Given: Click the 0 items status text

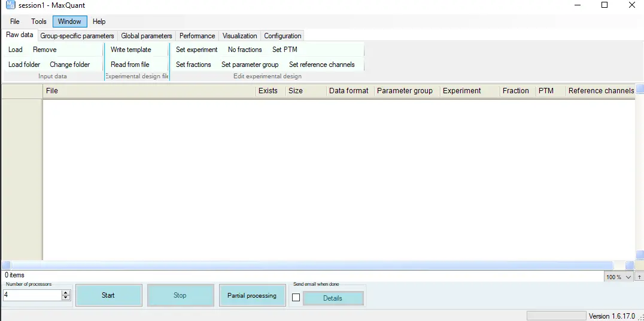Looking at the screenshot, I should pyautogui.click(x=15, y=275).
